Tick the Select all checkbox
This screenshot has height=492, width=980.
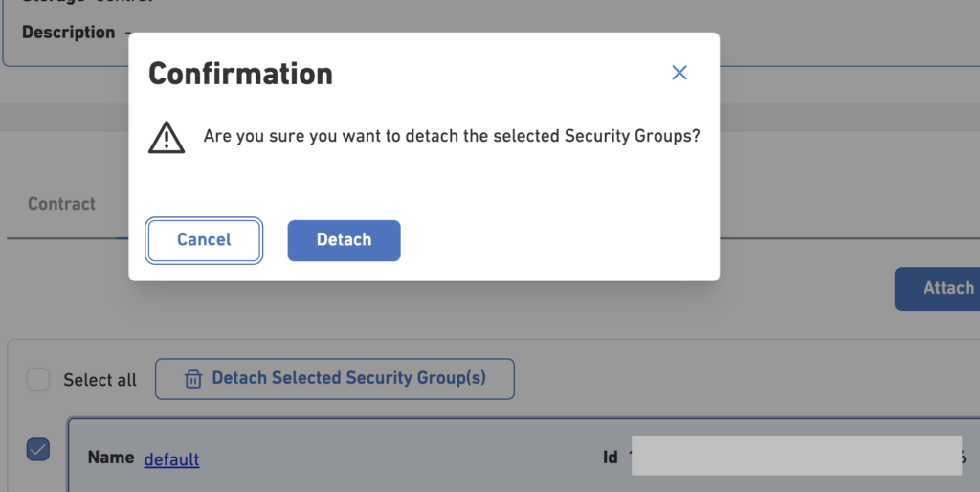coord(38,379)
